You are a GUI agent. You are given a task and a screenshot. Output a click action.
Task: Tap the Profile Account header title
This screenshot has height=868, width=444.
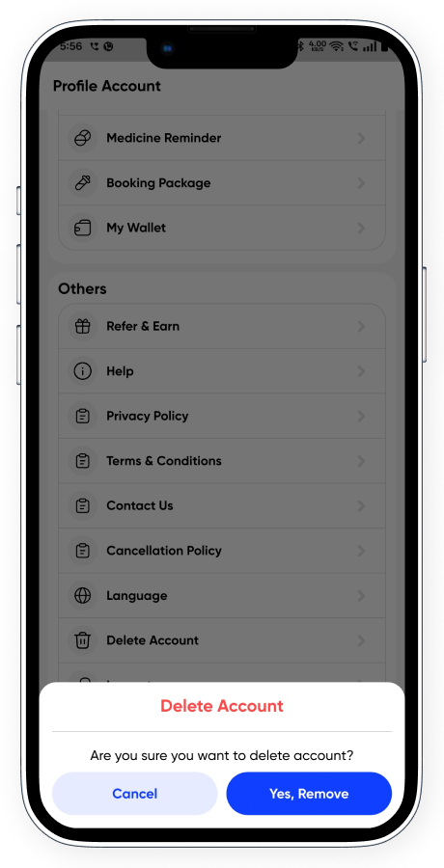tap(107, 87)
